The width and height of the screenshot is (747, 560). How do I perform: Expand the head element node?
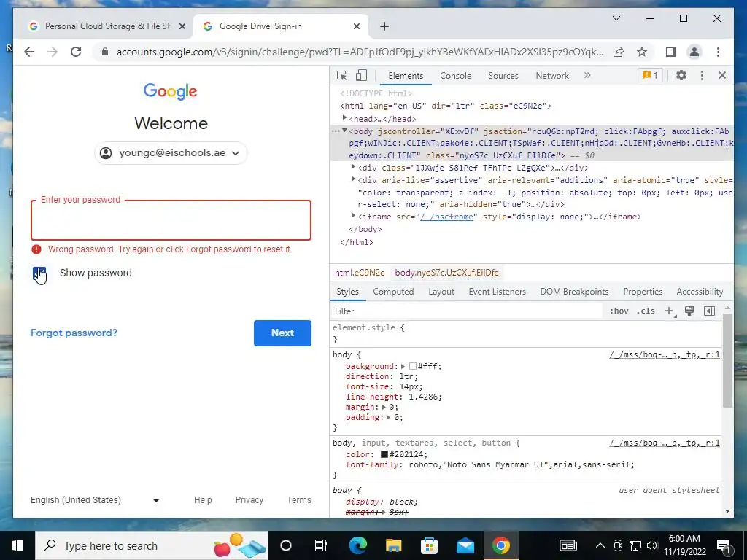pos(344,118)
